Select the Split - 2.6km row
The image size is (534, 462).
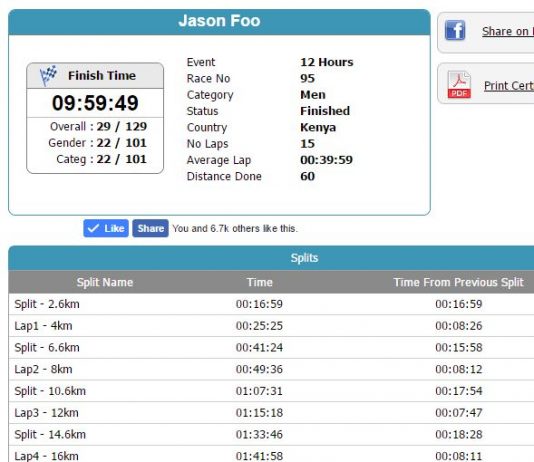point(271,304)
